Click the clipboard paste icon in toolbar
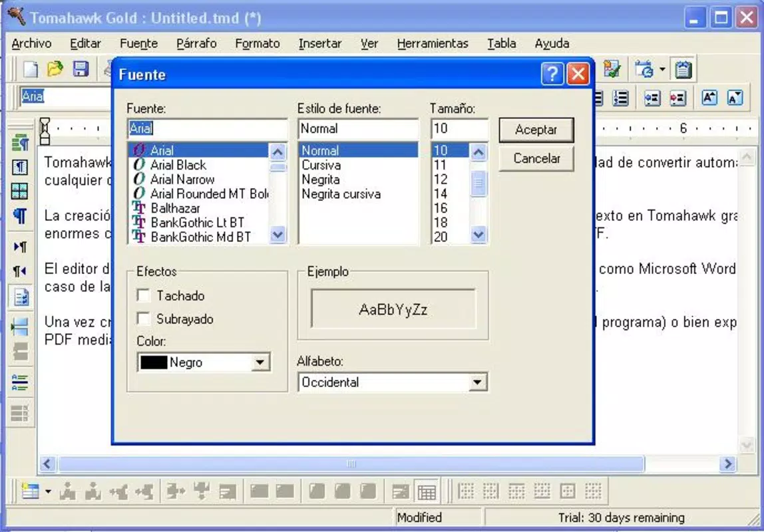Image resolution: width=764 pixels, height=532 pixels. click(x=683, y=70)
